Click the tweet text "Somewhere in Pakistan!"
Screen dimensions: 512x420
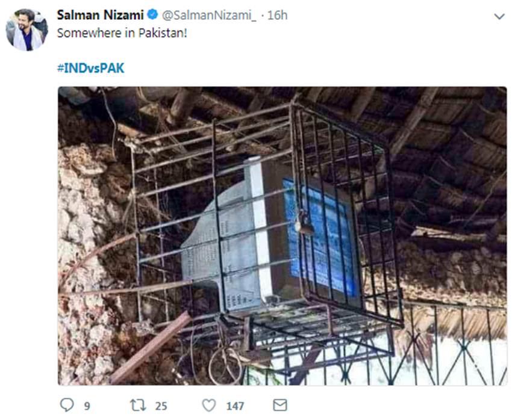coord(122,32)
